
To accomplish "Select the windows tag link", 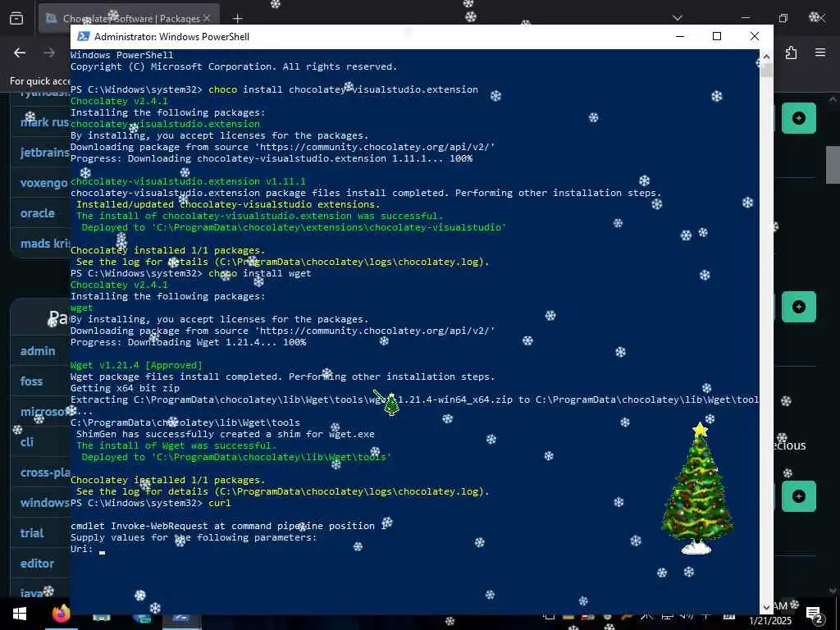I will [45, 503].
